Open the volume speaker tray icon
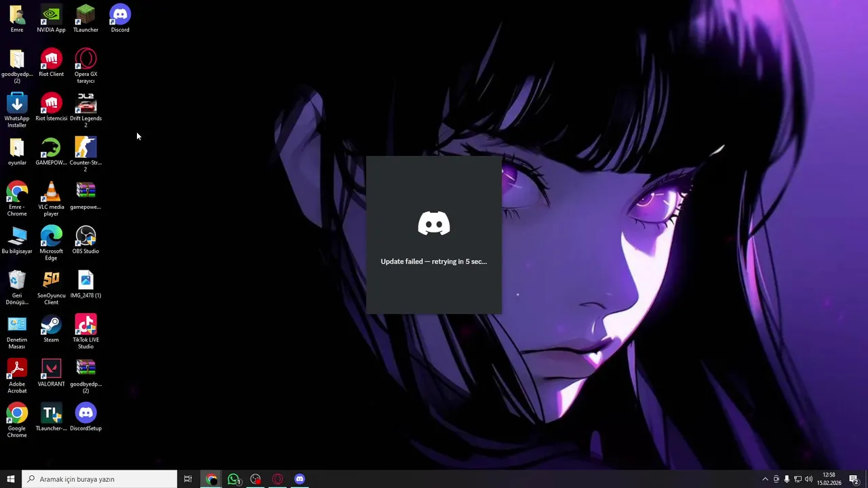This screenshot has height=488, width=868. point(808,479)
